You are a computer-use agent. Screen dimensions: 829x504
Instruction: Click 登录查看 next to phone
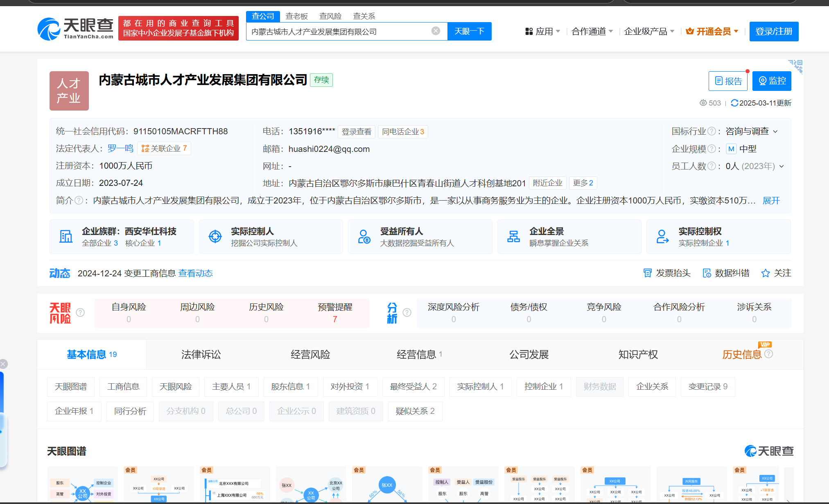tap(357, 132)
